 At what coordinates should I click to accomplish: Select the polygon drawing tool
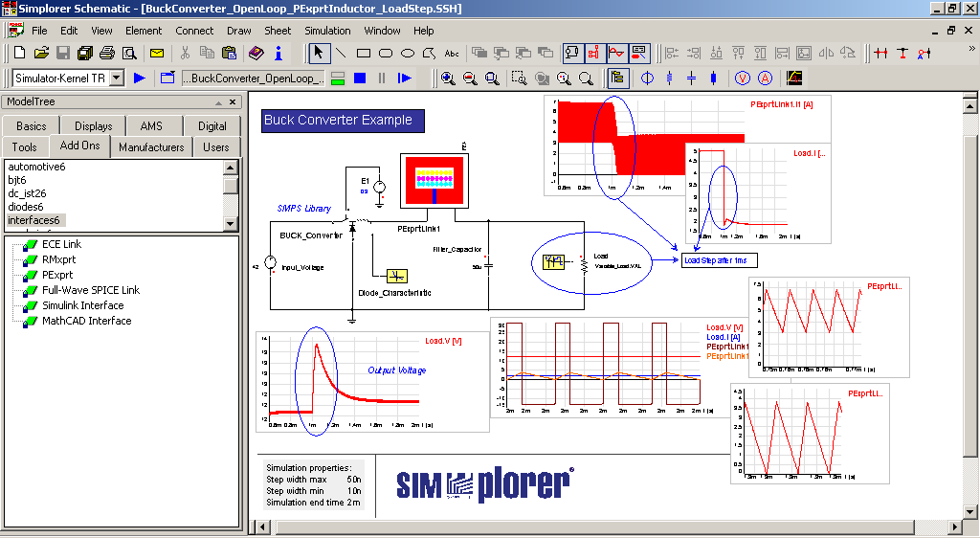tap(430, 53)
